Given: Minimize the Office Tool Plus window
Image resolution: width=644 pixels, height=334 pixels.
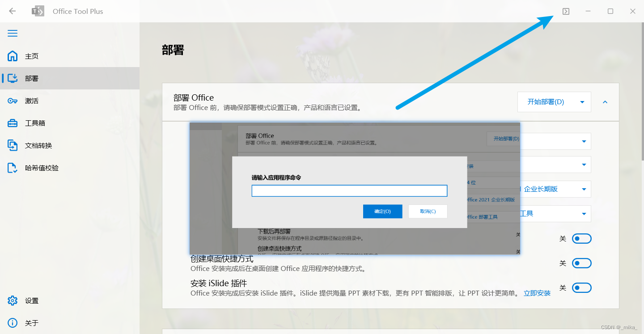Looking at the screenshot, I should point(588,11).
